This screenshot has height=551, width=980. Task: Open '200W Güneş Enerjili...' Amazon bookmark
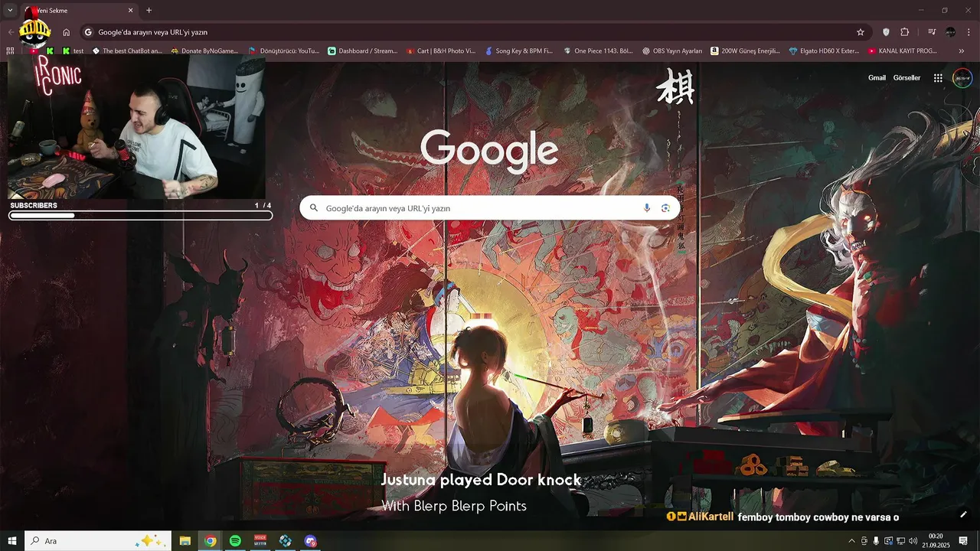[745, 51]
